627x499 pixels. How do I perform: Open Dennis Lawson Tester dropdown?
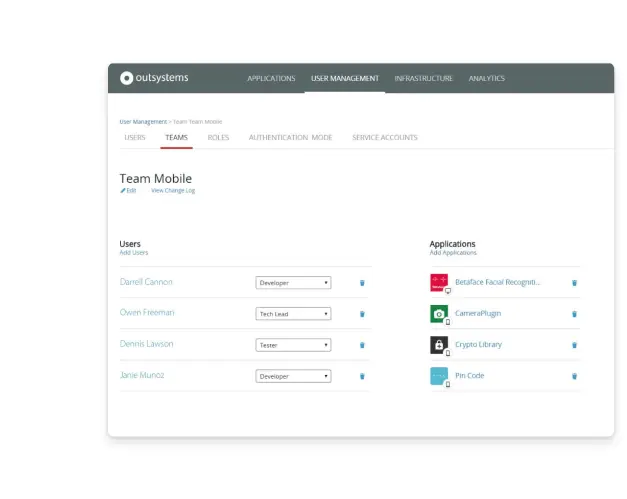click(x=293, y=345)
